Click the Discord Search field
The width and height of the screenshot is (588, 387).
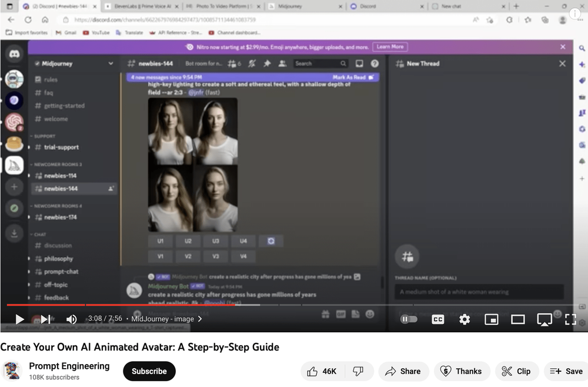click(x=320, y=63)
